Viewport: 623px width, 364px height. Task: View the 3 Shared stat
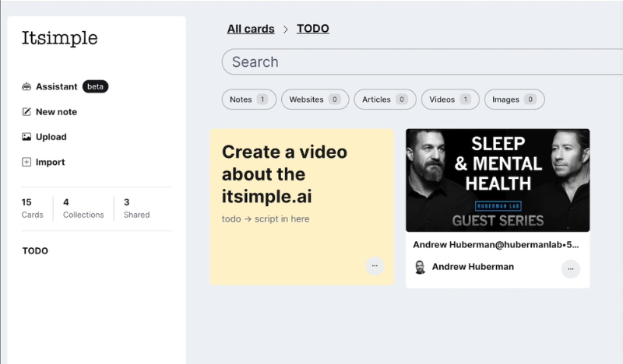[136, 208]
